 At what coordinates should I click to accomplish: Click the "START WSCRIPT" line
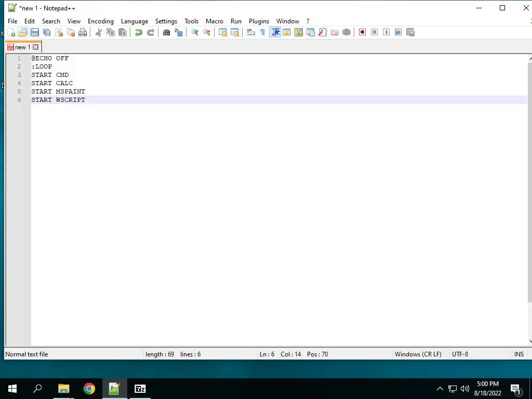pyautogui.click(x=58, y=100)
